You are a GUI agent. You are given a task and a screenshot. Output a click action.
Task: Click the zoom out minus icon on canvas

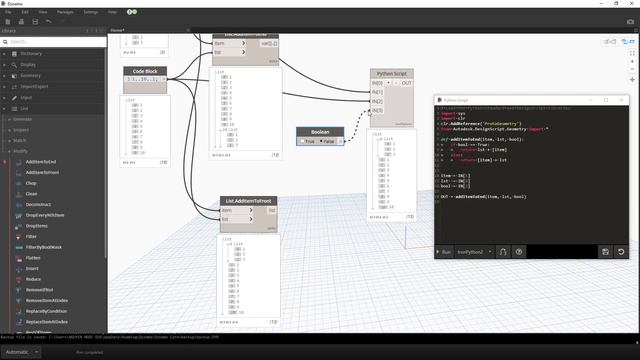click(632, 69)
